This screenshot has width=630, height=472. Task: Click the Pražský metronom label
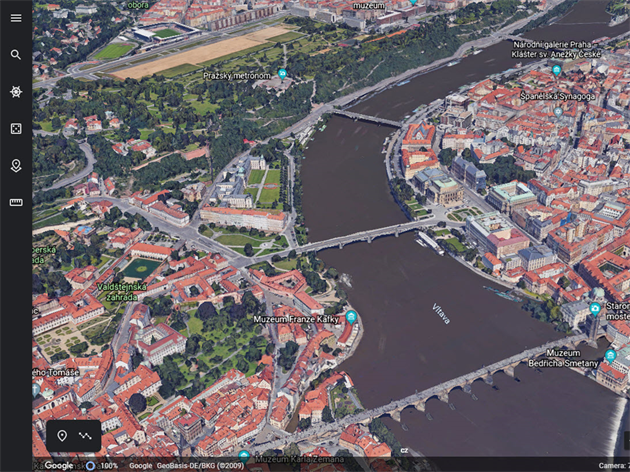pyautogui.click(x=237, y=76)
